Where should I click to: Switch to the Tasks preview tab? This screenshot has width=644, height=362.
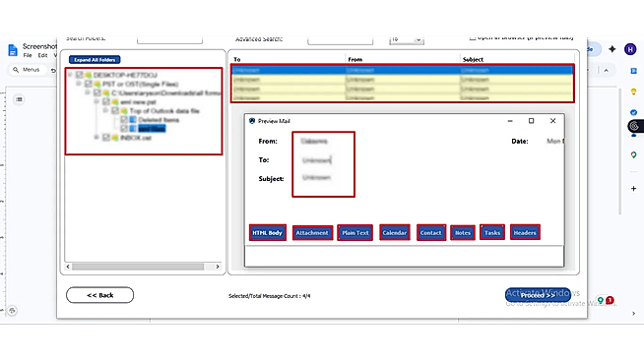[x=492, y=233]
